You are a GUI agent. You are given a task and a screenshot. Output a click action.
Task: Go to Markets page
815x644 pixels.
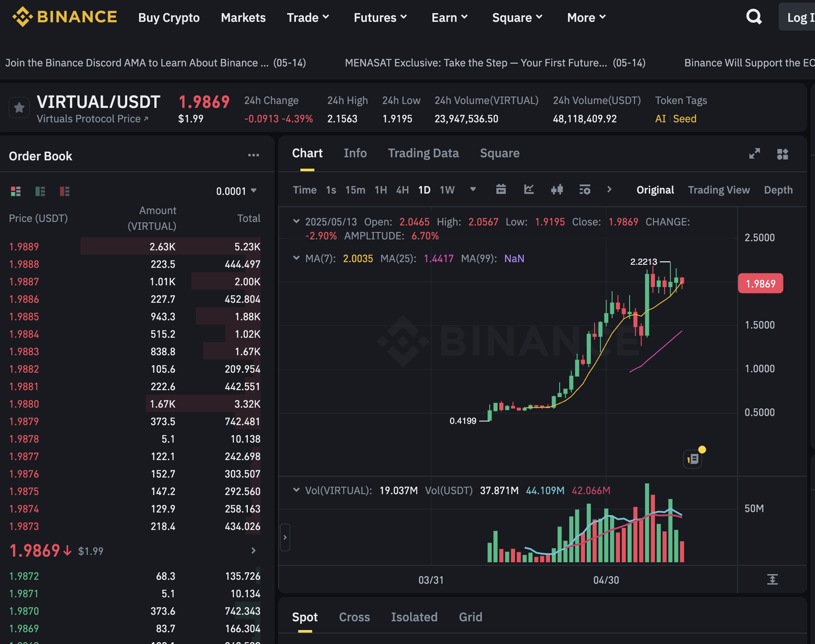point(243,17)
